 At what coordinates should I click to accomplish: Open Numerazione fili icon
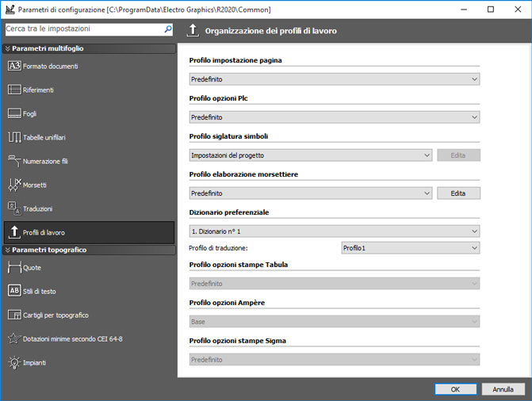(14, 161)
